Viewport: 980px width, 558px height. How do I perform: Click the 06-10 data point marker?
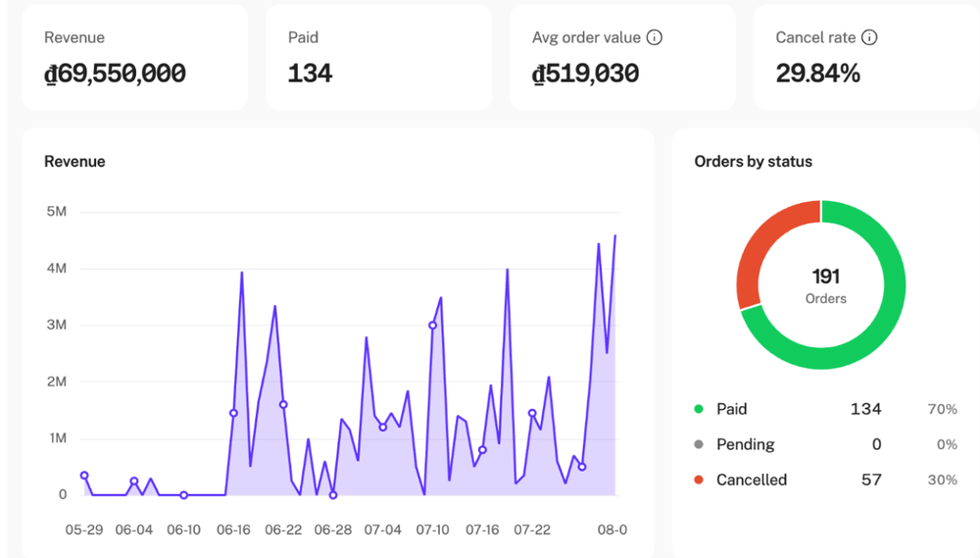tap(184, 495)
